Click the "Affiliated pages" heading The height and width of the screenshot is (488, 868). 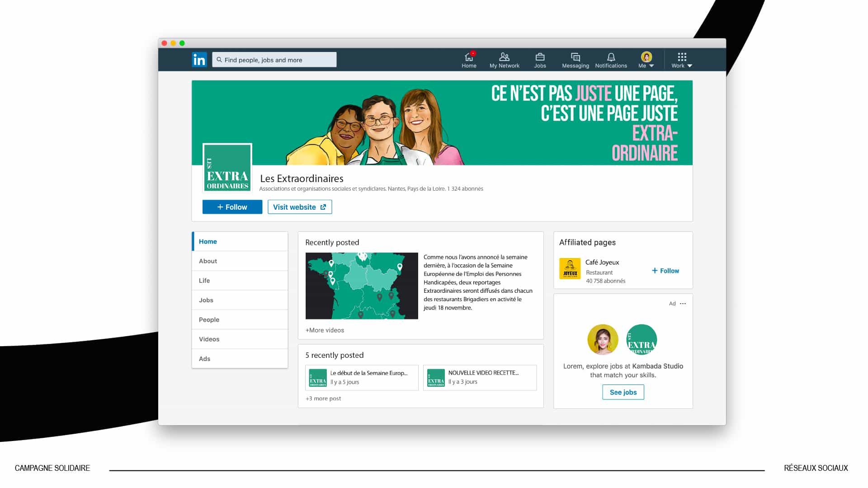(x=587, y=243)
